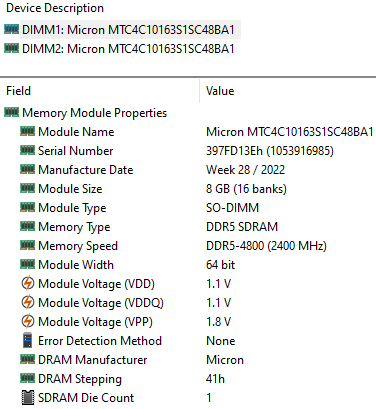Select the Module Name field label
This screenshot has height=409, width=376.
pyautogui.click(x=76, y=132)
